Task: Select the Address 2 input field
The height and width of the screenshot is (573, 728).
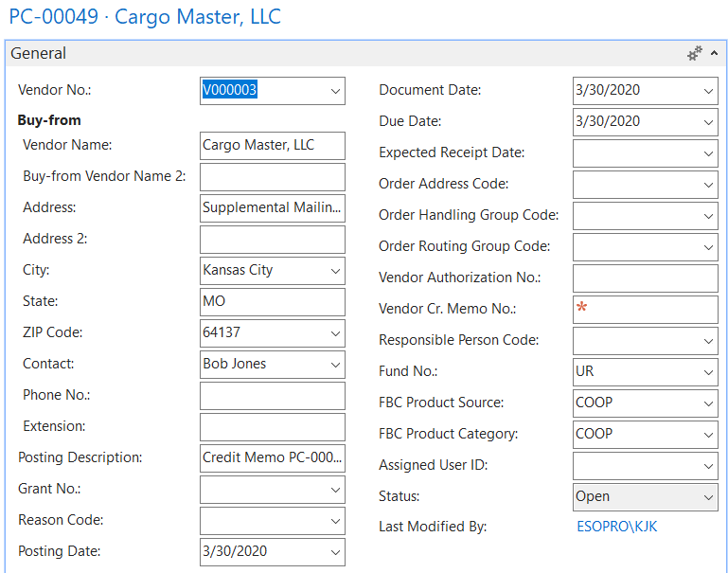Action: [272, 240]
